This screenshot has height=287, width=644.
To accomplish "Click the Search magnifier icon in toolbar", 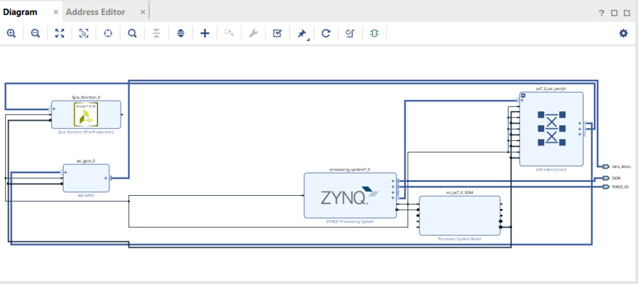I will coord(132,33).
